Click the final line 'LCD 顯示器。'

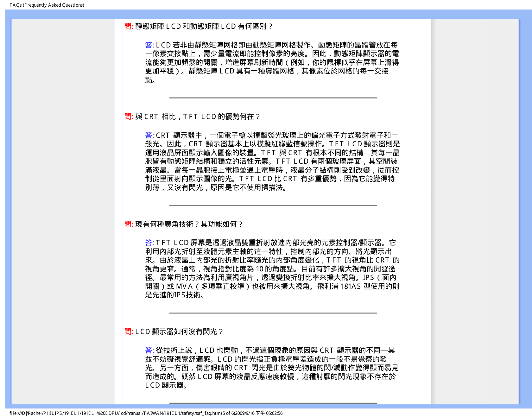(166, 385)
